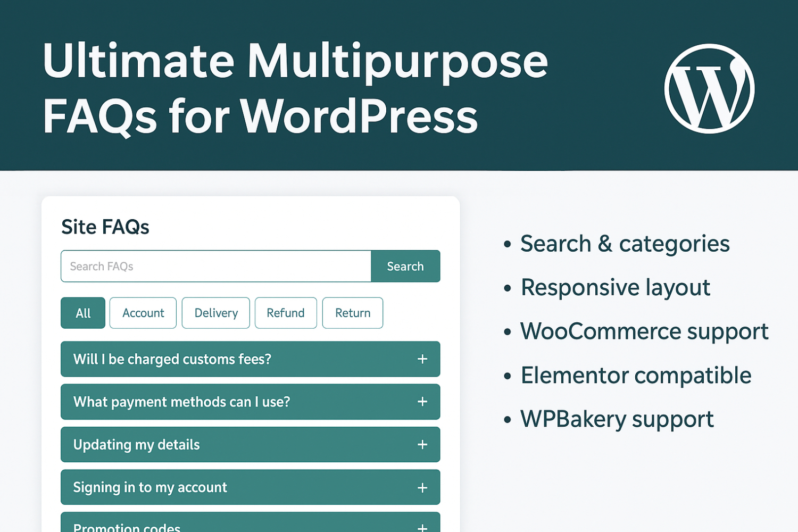Expand the "Will I be charged customs fees?" title

[172, 359]
